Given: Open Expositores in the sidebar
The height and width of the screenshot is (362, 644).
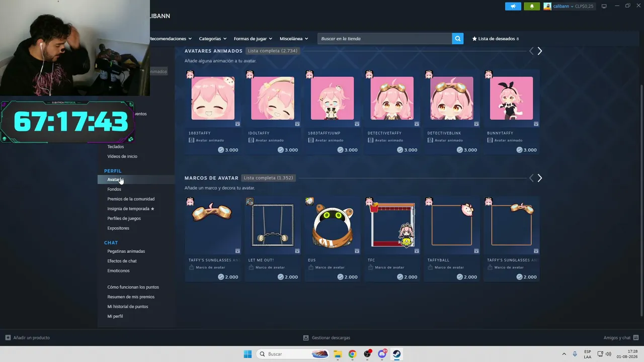Looking at the screenshot, I should pos(118,228).
